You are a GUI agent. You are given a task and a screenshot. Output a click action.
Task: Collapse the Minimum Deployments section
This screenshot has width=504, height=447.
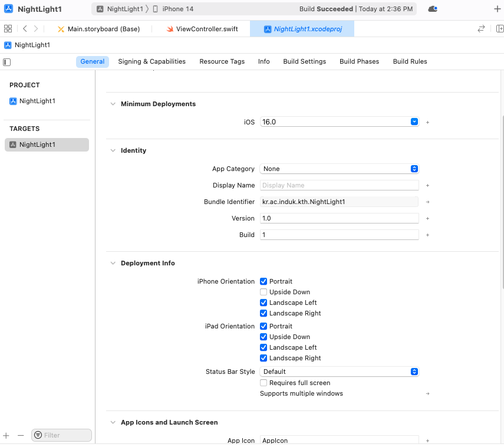click(x=113, y=104)
